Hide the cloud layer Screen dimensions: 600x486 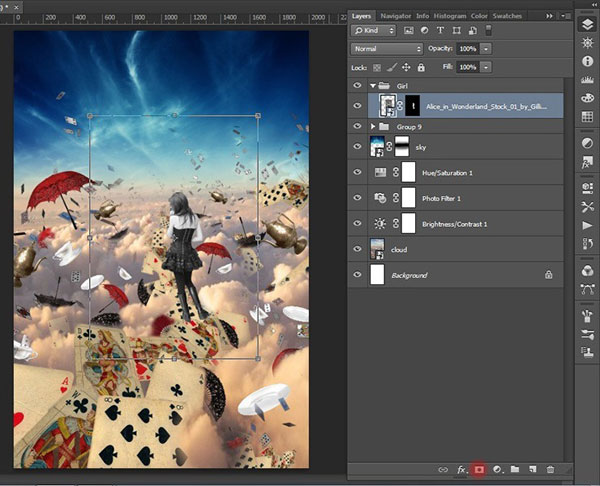tap(357, 249)
